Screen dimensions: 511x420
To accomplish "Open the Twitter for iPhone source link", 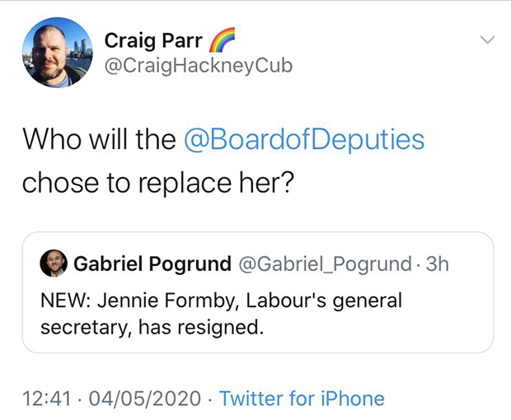I will (x=302, y=399).
